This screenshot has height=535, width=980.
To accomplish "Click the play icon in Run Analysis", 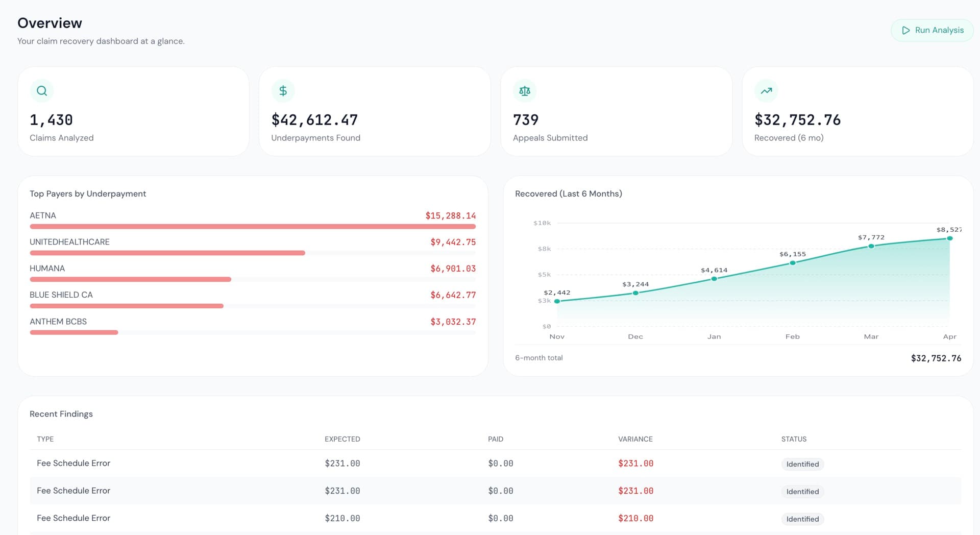I will [906, 31].
